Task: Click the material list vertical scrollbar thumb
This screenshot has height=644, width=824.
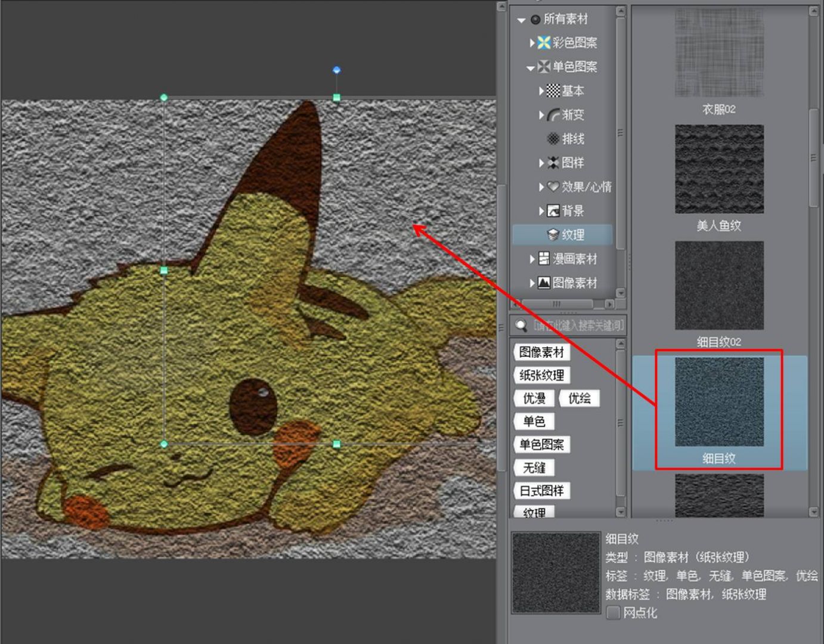Action: coord(814,158)
